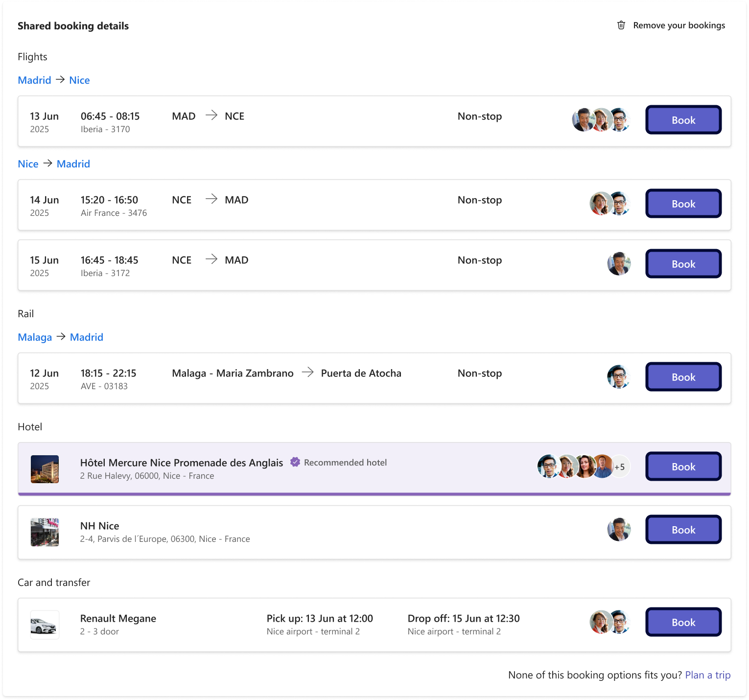Click the Renault Megane car image
This screenshot has width=749, height=700.
click(45, 625)
